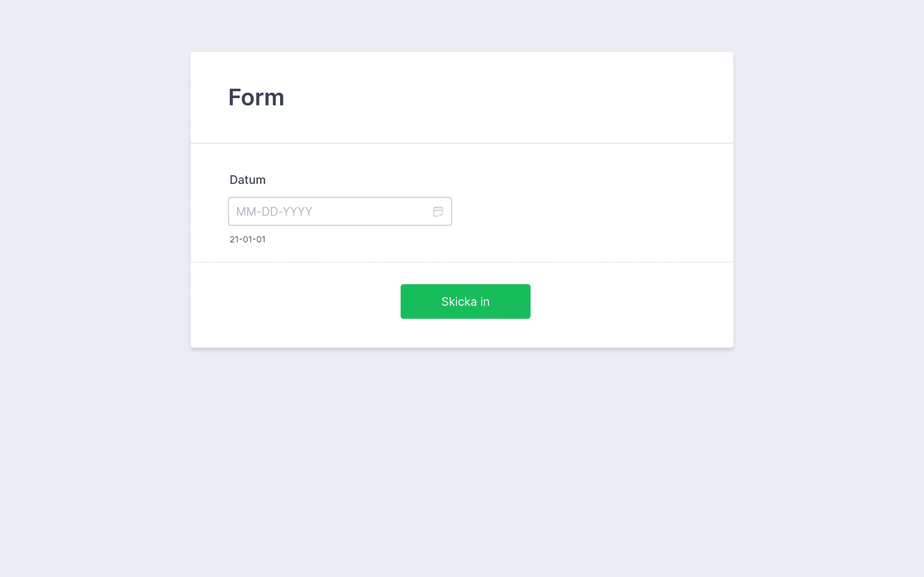Click the Skicka in submit label

pos(466,301)
